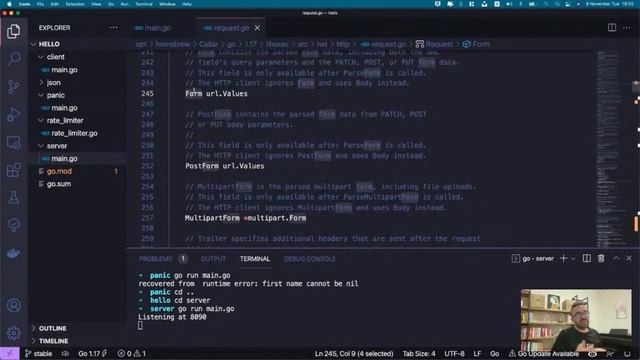Split the editor to the right
The image size is (640, 360).
(x=611, y=28)
